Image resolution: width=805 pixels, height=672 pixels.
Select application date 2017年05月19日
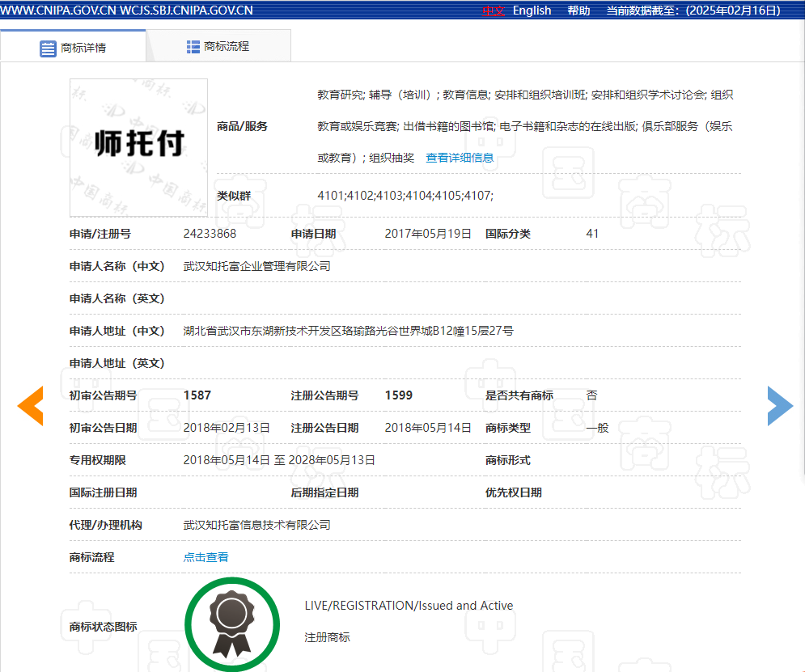click(x=428, y=234)
